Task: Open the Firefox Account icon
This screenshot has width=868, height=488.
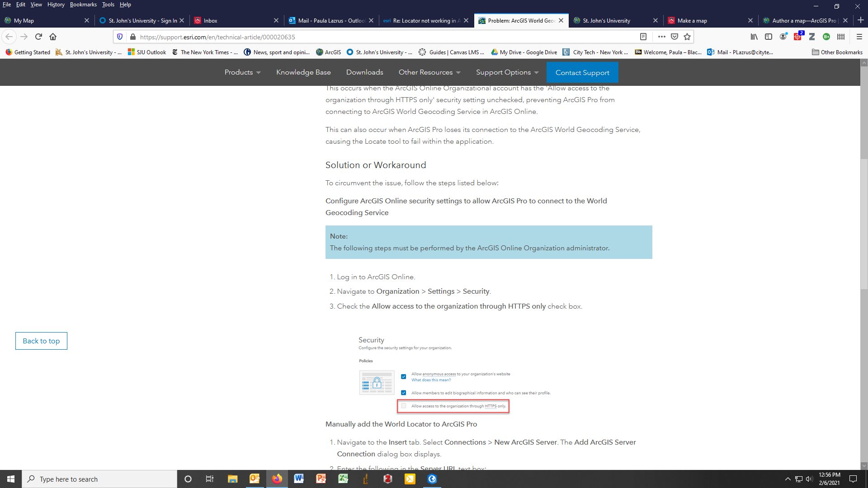Action: click(783, 37)
